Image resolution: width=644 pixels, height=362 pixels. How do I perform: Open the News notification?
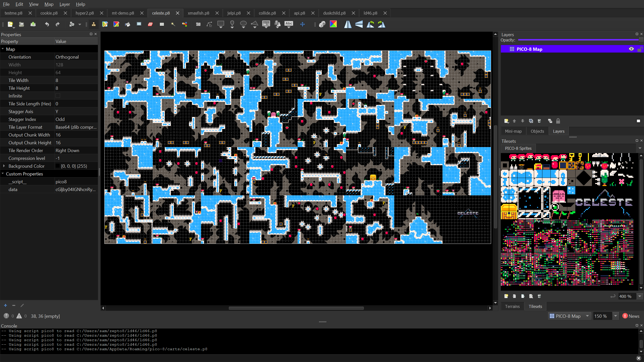tap(631, 316)
